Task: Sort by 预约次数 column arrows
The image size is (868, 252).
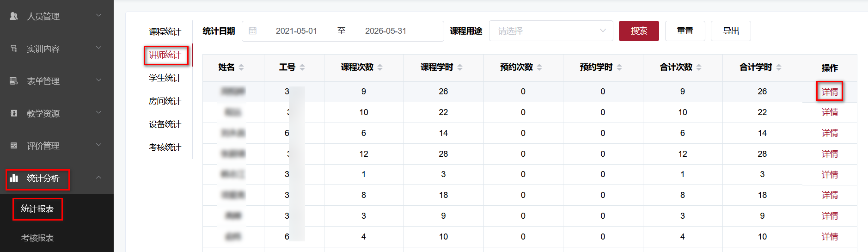Action: coord(539,68)
